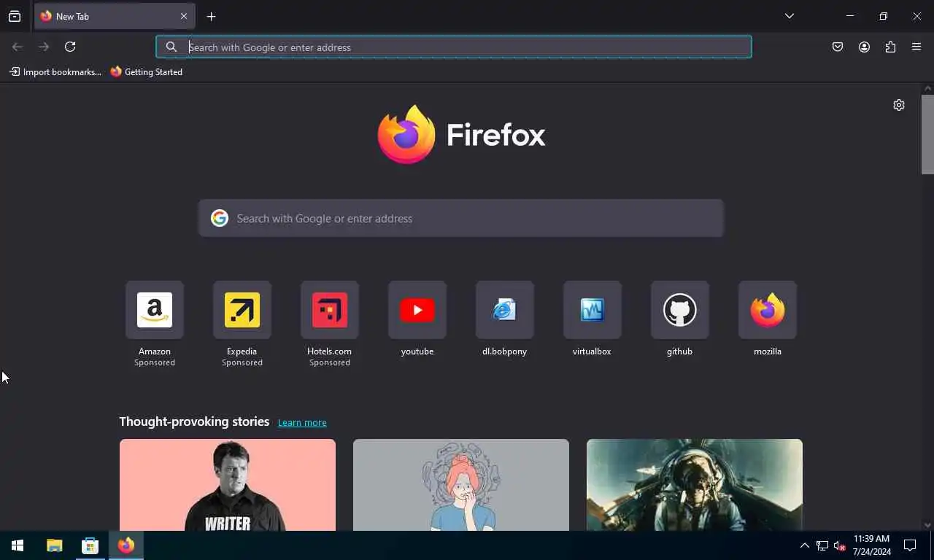Open a new tab with plus button
This screenshot has height=560, width=934.
(211, 16)
